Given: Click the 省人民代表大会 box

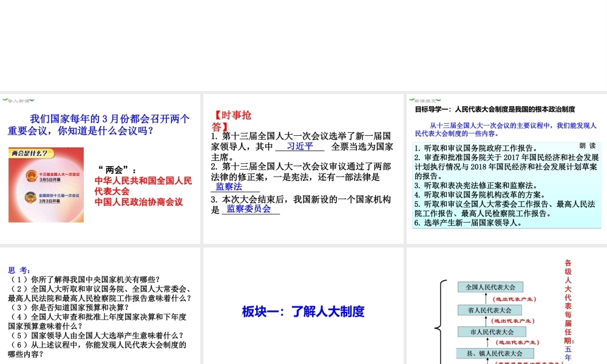Looking at the screenshot, I should click(489, 310).
